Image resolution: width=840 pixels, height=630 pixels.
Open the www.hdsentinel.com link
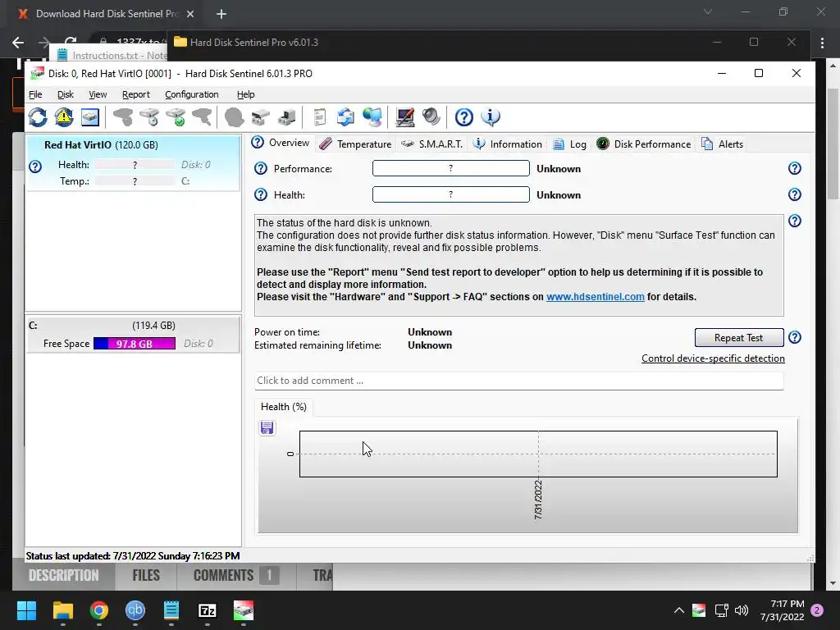pos(596,297)
